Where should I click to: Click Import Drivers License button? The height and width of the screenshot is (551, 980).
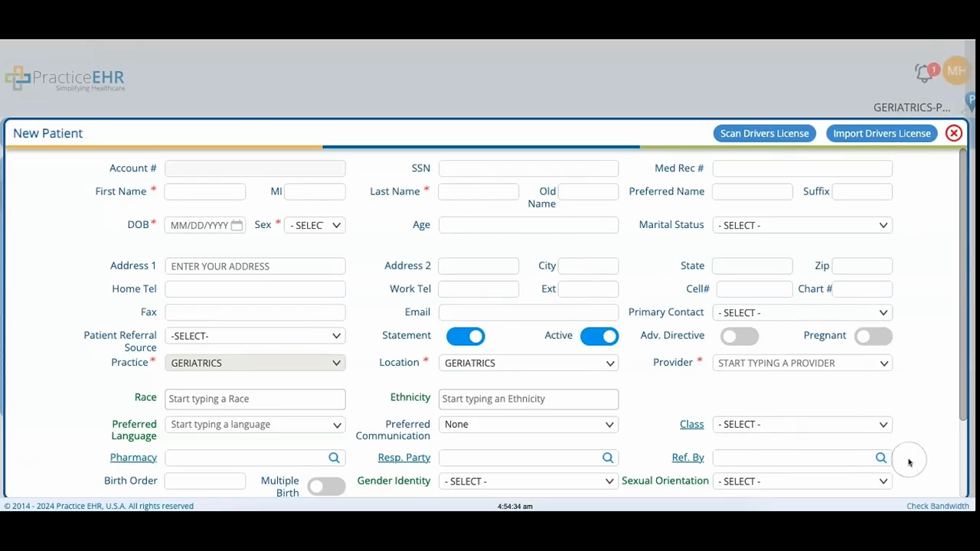pos(882,133)
